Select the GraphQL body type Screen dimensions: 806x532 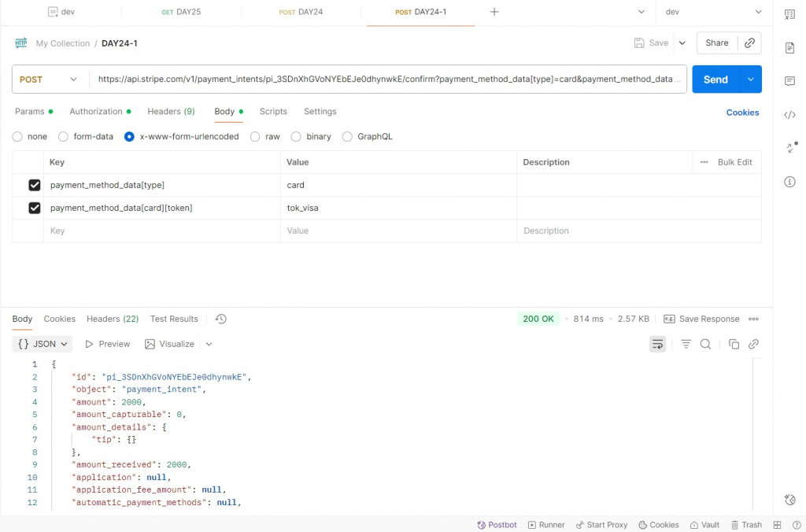pos(347,137)
